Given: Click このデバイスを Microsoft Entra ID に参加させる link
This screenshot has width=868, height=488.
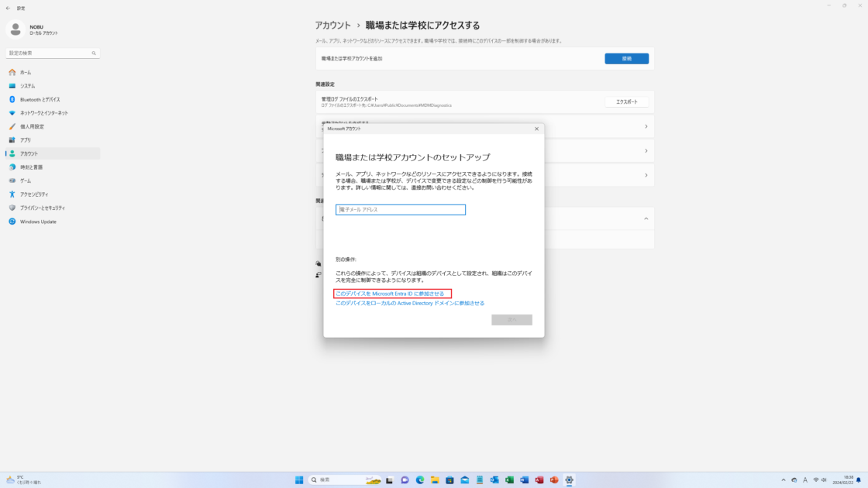Looking at the screenshot, I should pyautogui.click(x=390, y=294).
